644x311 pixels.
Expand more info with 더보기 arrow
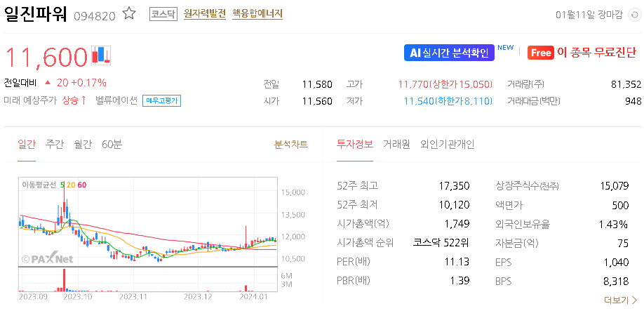tap(621, 300)
